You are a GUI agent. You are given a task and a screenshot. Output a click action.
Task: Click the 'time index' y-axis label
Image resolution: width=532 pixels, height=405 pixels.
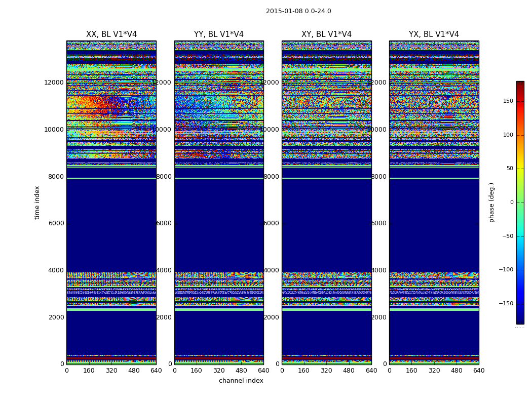(37, 202)
